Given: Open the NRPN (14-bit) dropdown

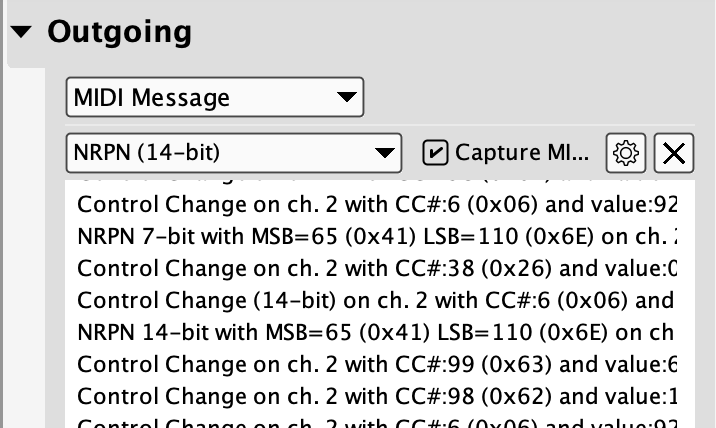Looking at the screenshot, I should click(x=234, y=153).
